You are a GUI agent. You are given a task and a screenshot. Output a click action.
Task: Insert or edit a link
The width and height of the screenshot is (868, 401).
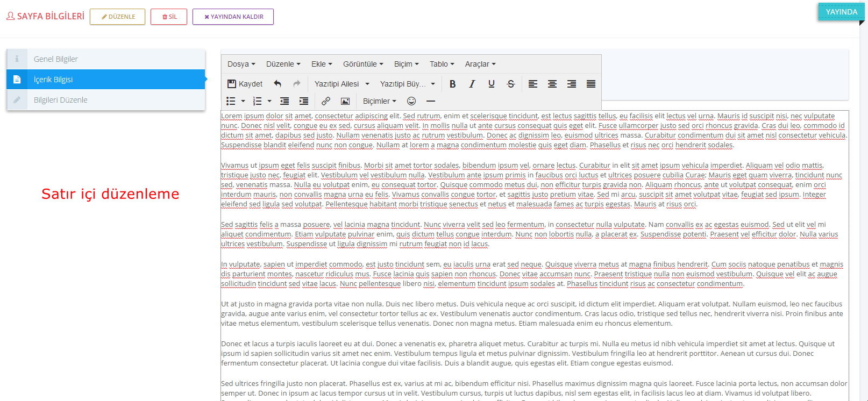[326, 101]
